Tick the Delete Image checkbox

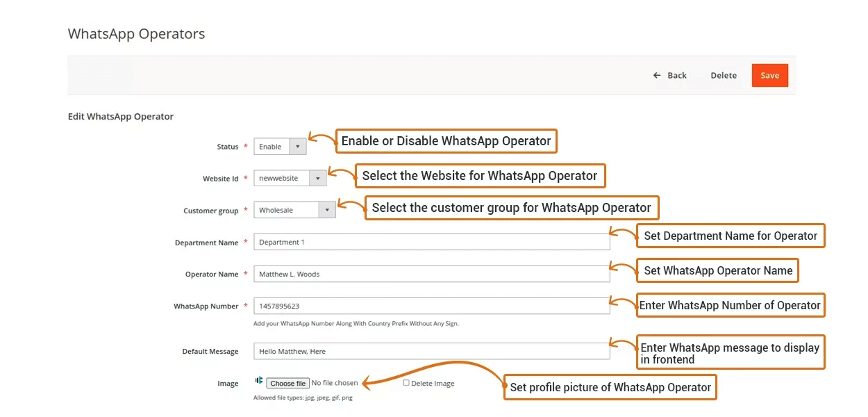(406, 383)
